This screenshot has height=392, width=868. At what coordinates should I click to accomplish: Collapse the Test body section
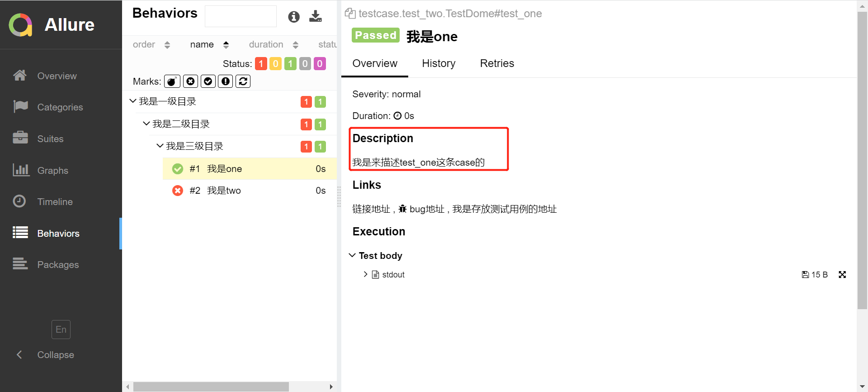coord(352,255)
